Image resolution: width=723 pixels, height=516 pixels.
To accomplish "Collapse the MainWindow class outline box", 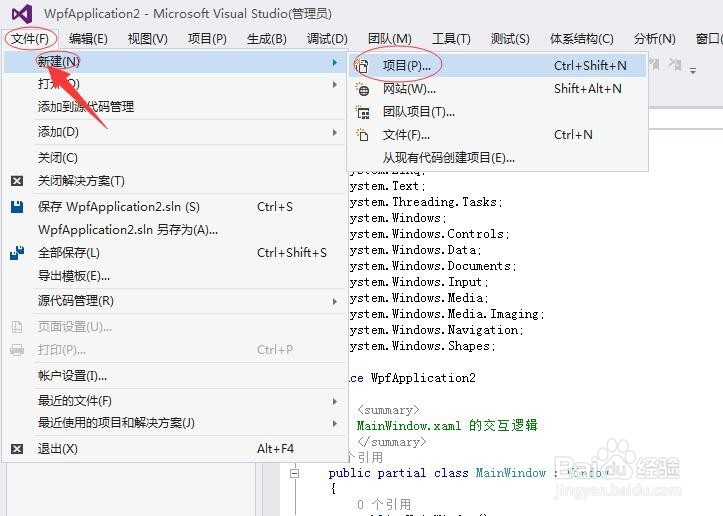I will 295,473.
